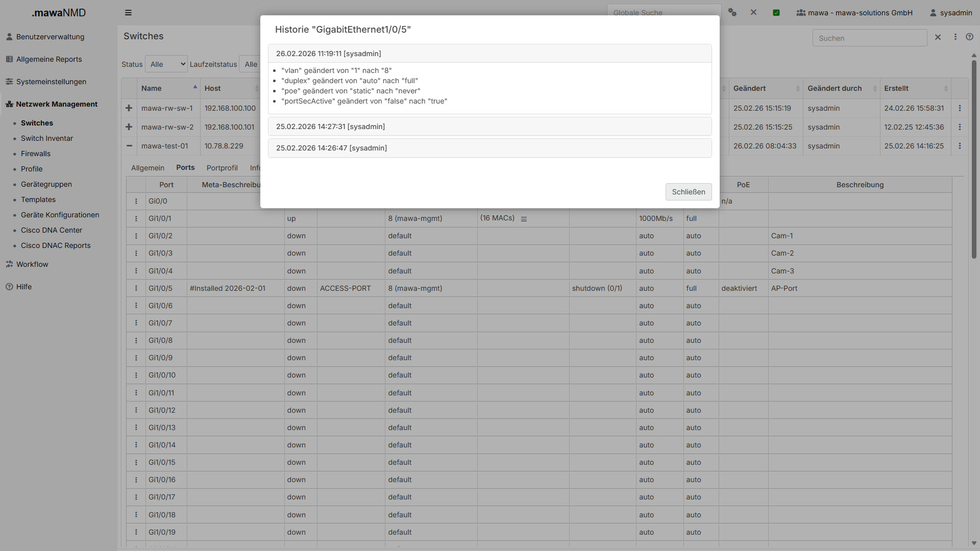
Task: Open the sysadmin user menu
Action: [951, 13]
